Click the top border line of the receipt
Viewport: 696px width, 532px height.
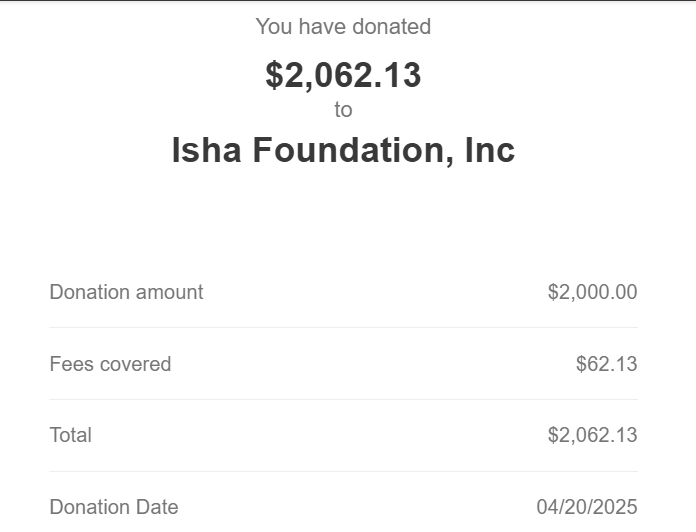tap(348, 0)
